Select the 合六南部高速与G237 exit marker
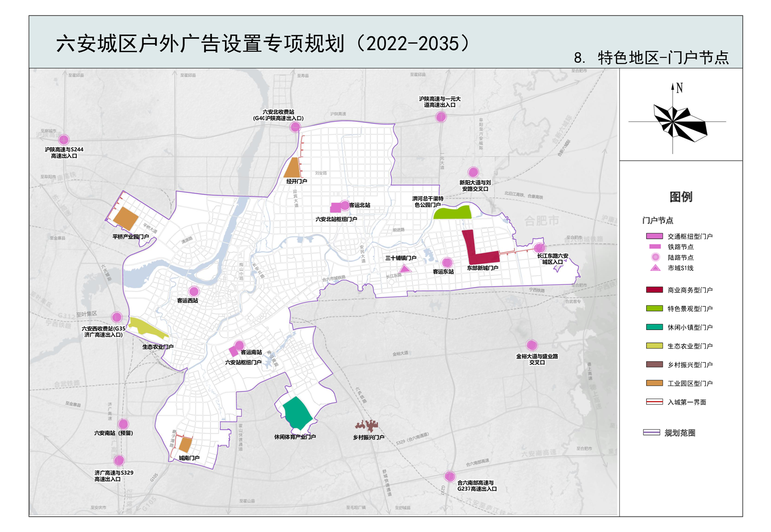This screenshot has width=771, height=532. [450, 476]
